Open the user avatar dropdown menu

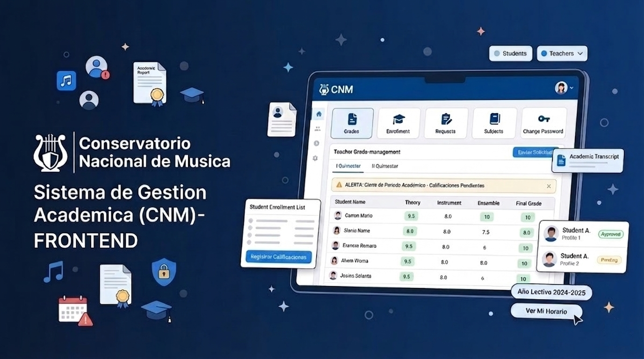click(x=564, y=88)
